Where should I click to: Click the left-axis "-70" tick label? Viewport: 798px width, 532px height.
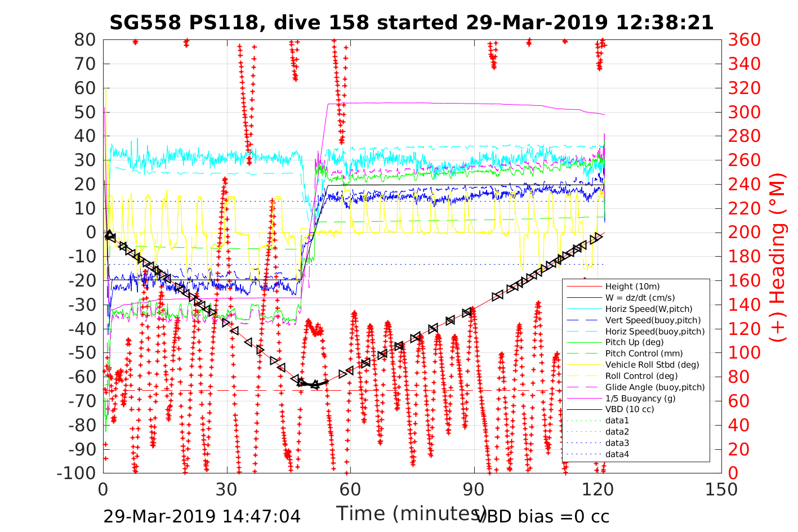82,401
